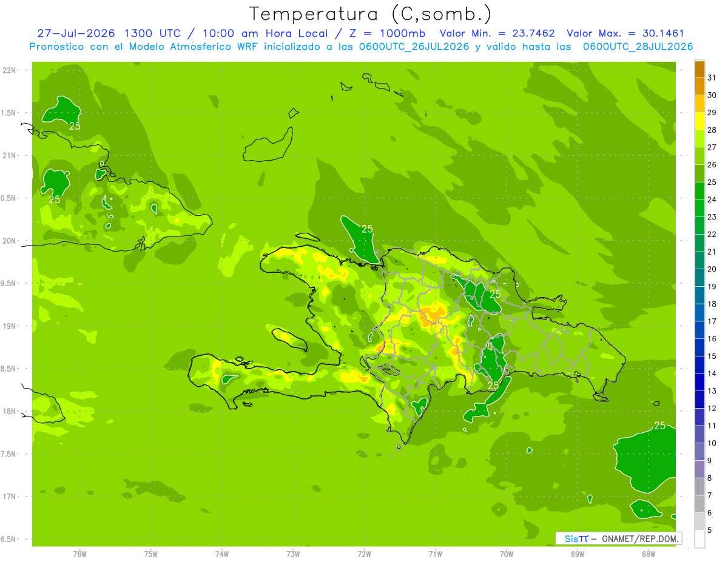The image size is (728, 562).
Task: Select the dark blue legend swatch between 13 and 14
Action: pyautogui.click(x=699, y=382)
